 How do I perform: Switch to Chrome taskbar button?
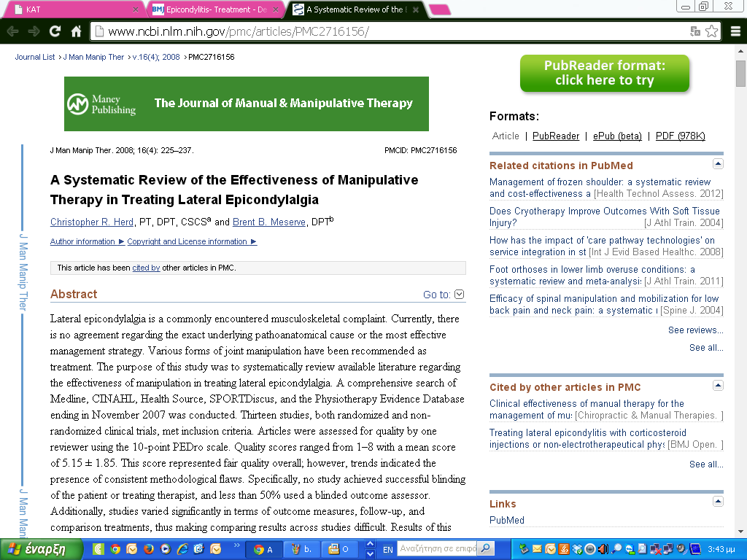[264, 550]
